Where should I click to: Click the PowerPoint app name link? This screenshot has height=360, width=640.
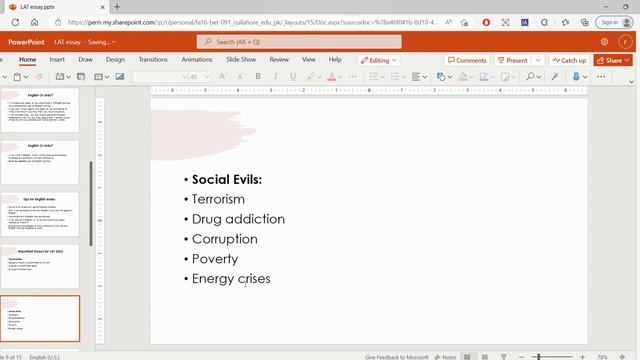tap(26, 42)
